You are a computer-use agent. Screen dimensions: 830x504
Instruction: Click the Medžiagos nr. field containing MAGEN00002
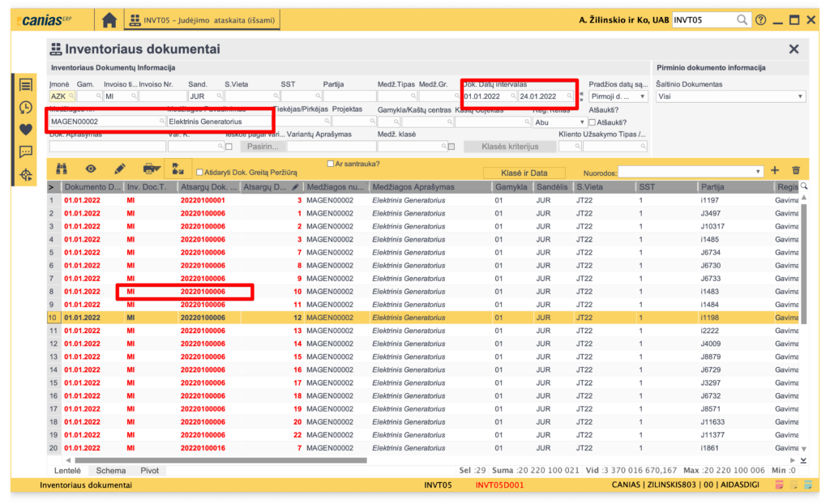click(104, 122)
